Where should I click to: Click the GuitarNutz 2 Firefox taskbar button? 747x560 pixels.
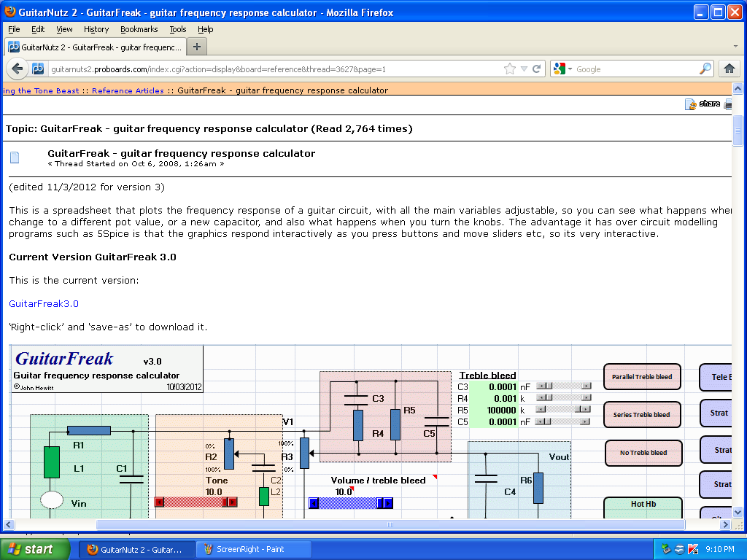(136, 549)
